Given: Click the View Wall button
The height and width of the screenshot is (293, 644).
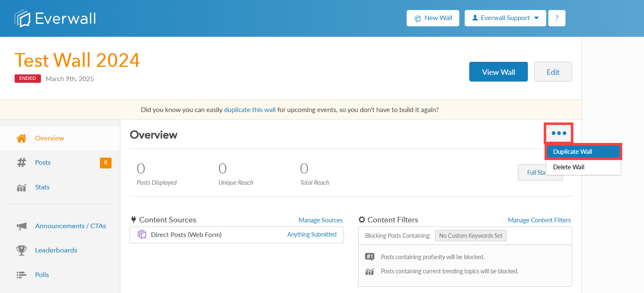Looking at the screenshot, I should coord(499,72).
